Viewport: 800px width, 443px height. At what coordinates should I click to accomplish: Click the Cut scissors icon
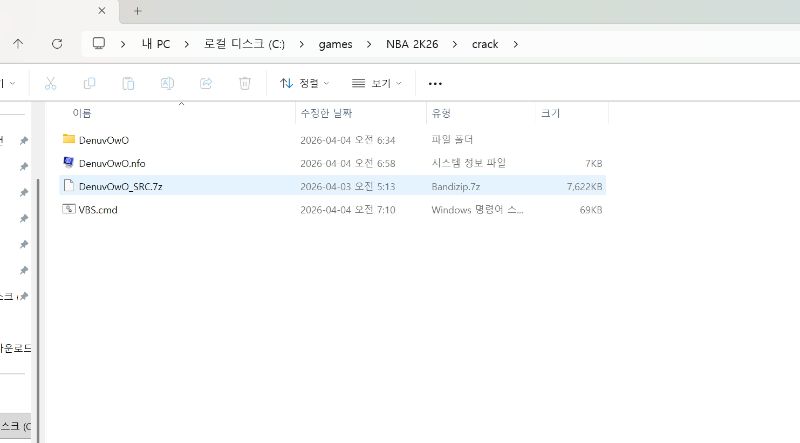coord(51,83)
